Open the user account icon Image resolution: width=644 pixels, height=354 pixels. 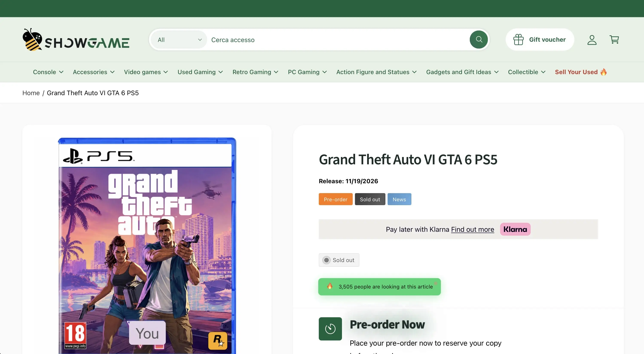pos(592,40)
